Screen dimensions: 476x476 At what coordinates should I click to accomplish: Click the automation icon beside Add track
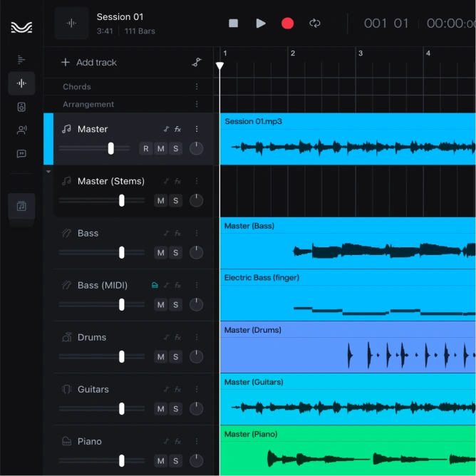click(x=197, y=62)
